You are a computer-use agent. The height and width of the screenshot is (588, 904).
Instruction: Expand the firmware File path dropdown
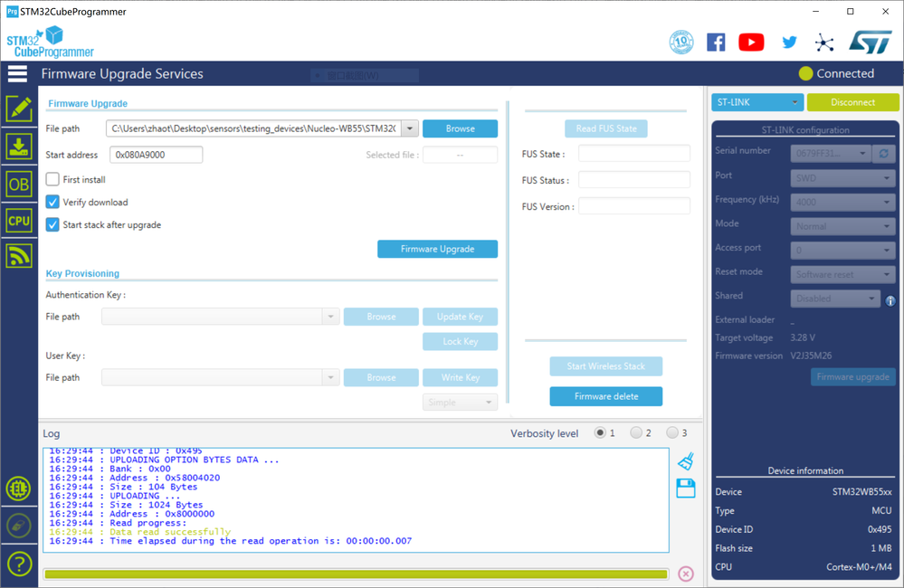410,128
